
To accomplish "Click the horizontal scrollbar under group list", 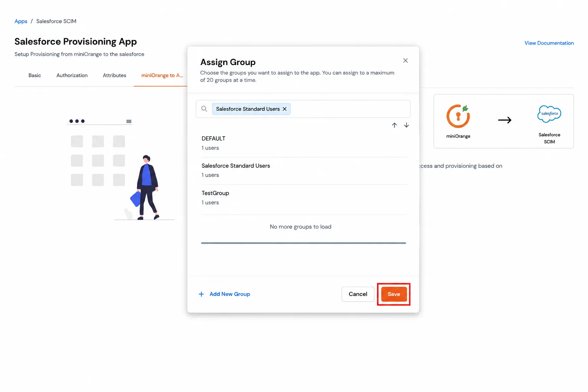I will 304,243.
